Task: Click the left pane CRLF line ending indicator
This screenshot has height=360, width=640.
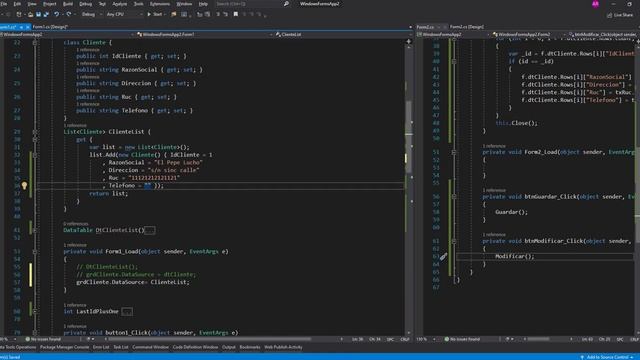Action: [405, 339]
